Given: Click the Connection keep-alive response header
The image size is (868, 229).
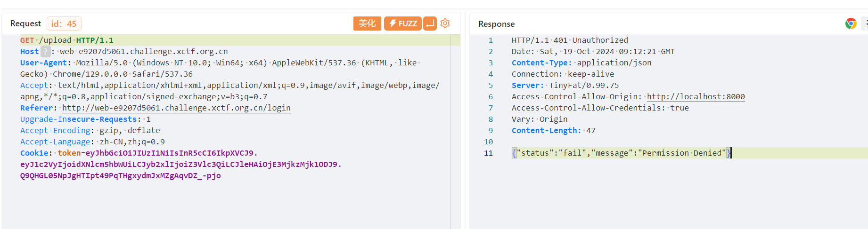Looking at the screenshot, I should (x=563, y=74).
